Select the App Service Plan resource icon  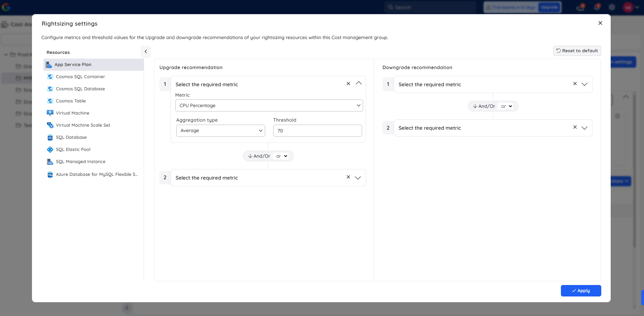click(49, 65)
